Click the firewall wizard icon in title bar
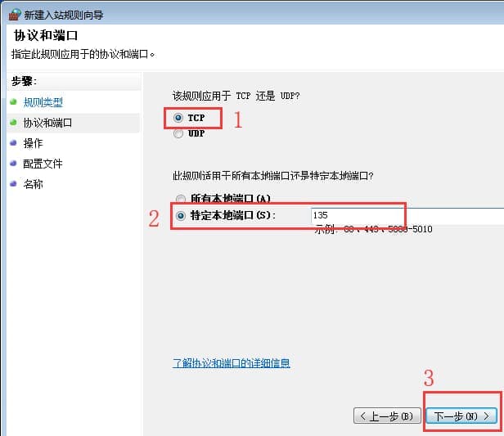The height and width of the screenshot is (436, 504). 14,16
